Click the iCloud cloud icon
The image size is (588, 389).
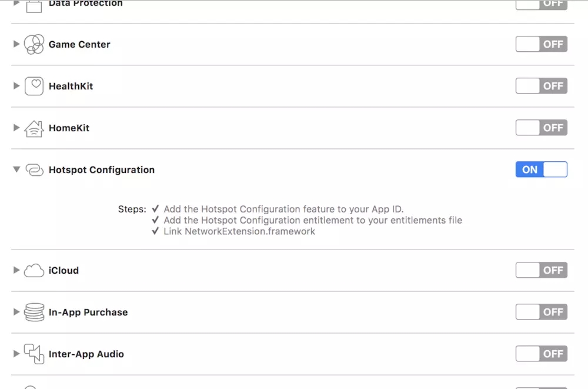tap(34, 271)
